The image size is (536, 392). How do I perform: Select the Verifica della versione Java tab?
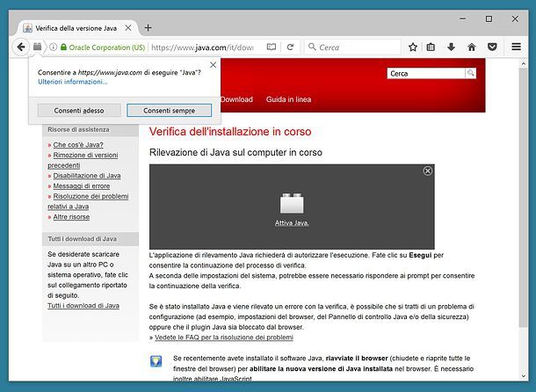[x=76, y=28]
